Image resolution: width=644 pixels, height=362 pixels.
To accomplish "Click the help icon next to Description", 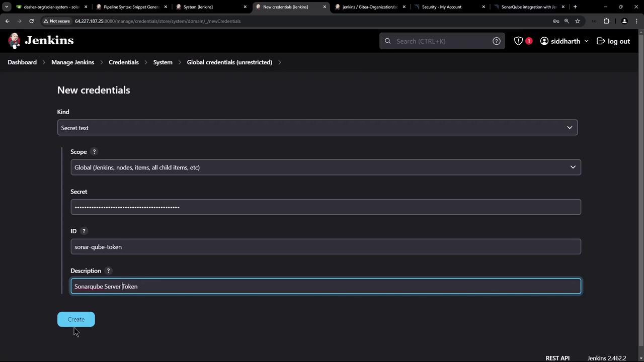I will pos(108,271).
